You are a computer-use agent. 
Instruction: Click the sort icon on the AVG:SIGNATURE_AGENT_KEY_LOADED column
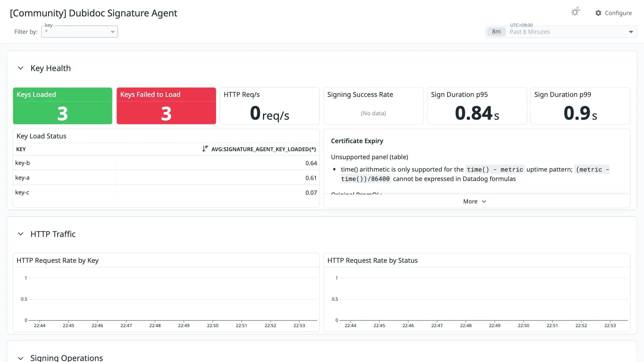205,149
